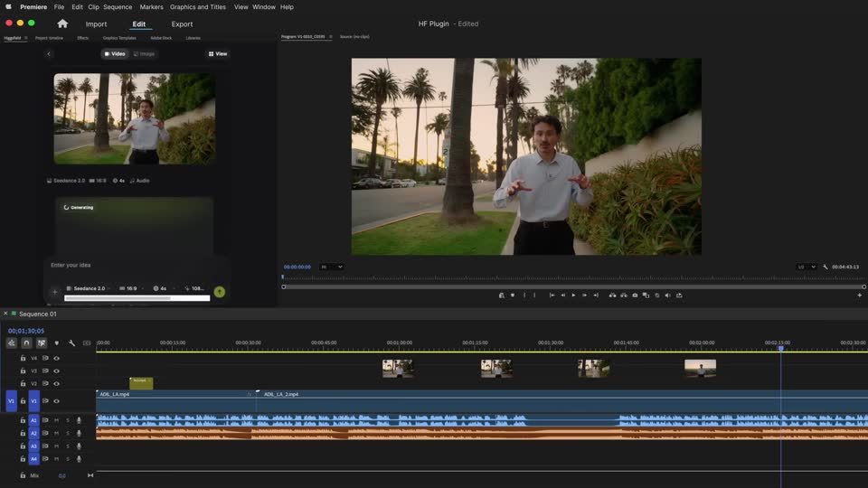Select the Video mode button
Image resolution: width=868 pixels, height=488 pixels.
[x=115, y=53]
